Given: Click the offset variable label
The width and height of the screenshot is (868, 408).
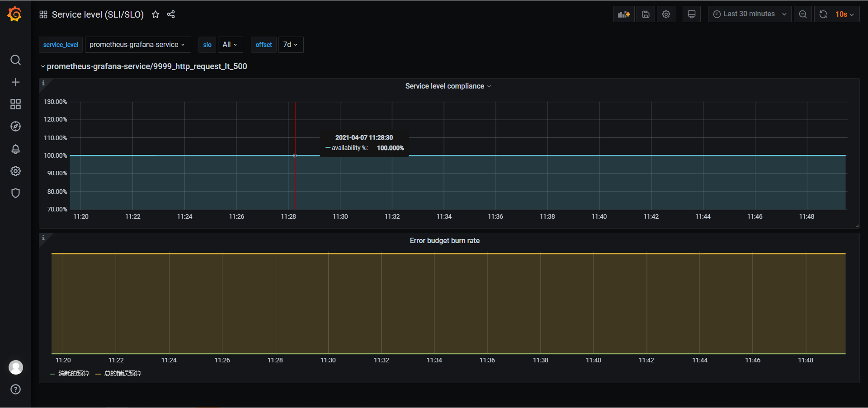Looking at the screenshot, I should (x=264, y=45).
